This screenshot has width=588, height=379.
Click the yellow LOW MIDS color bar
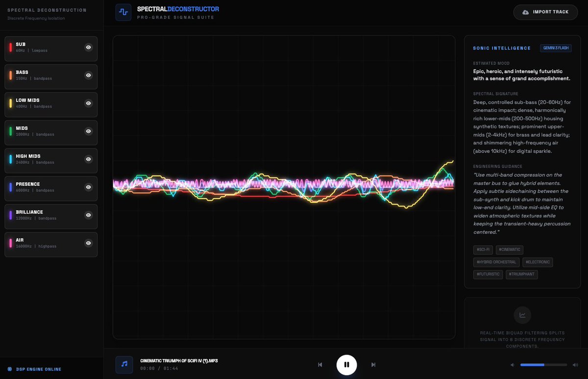(11, 103)
